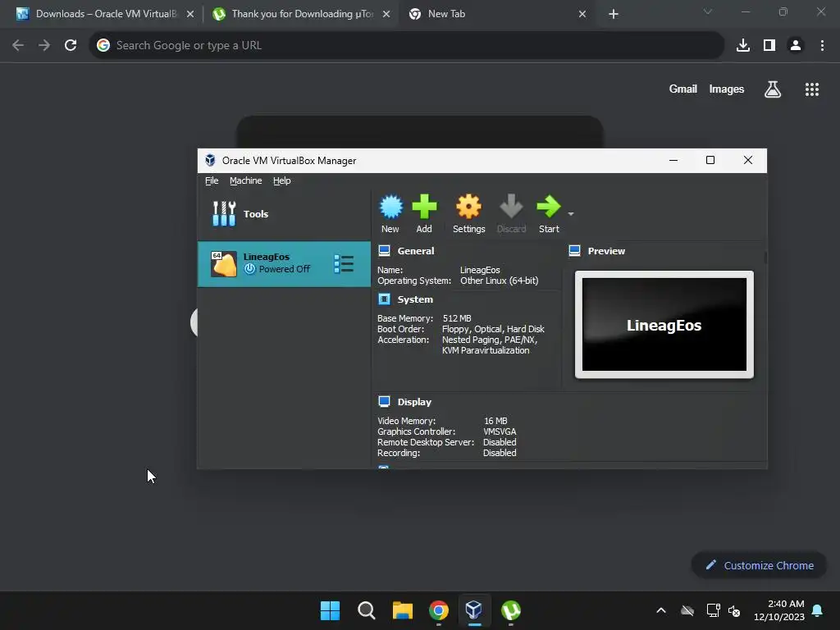Click the Chrome address search bar
This screenshot has width=840, height=630.
(407, 46)
